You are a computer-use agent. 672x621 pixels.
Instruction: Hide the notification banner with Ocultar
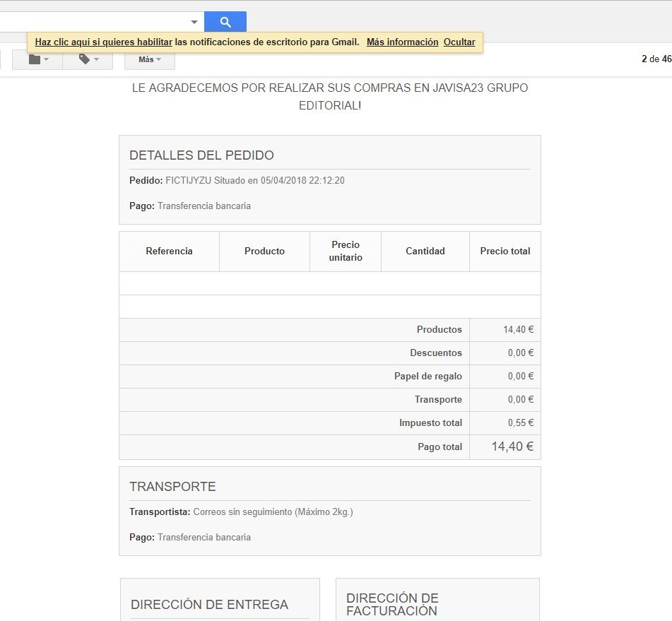459,42
